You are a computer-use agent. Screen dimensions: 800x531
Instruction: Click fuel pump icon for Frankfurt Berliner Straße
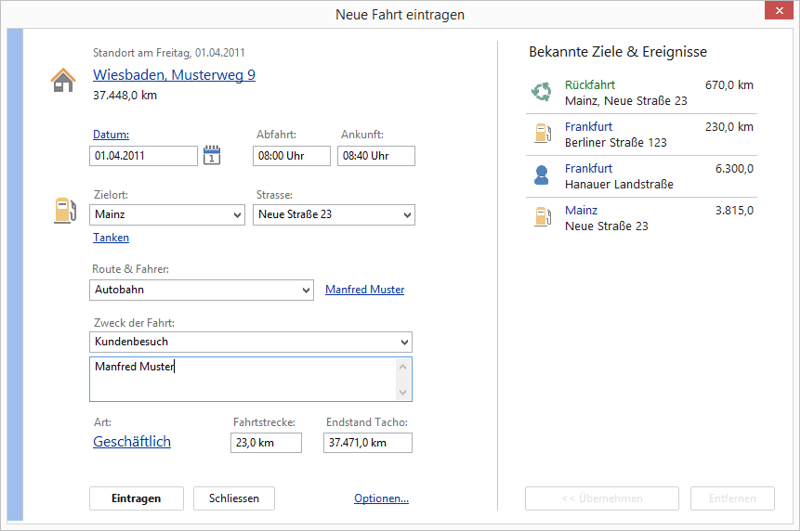(x=541, y=134)
